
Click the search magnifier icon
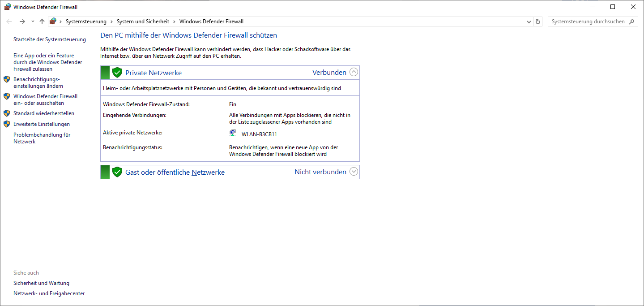[x=632, y=22]
